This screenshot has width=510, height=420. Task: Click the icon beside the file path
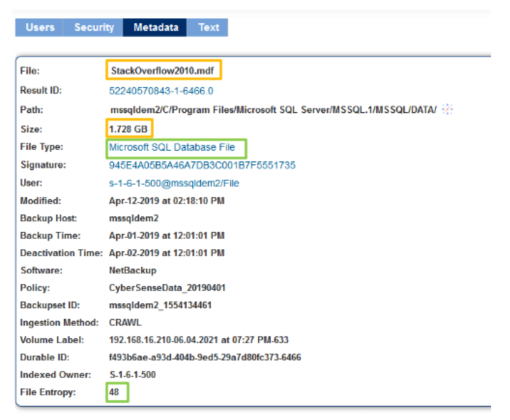point(448,109)
